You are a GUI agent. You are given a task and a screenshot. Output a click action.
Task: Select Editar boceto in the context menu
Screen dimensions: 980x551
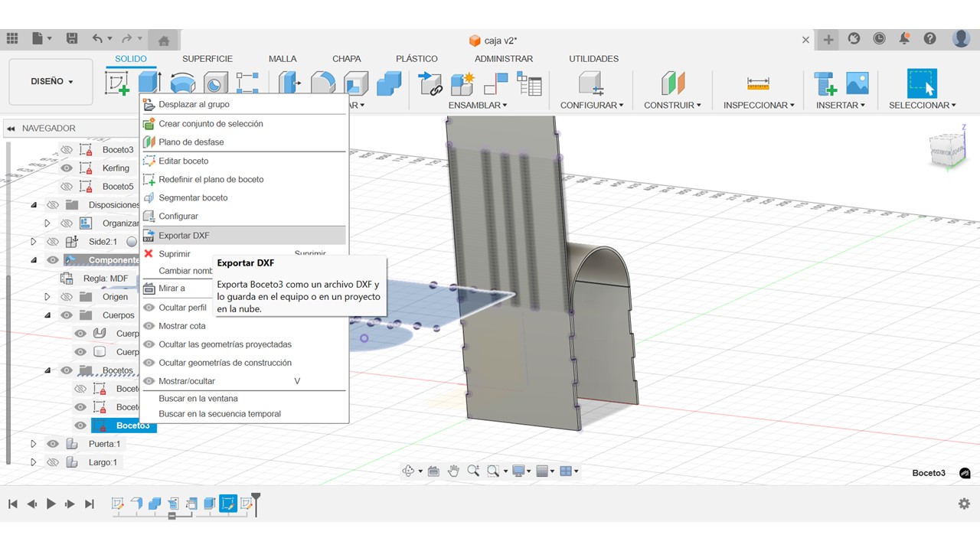(x=183, y=161)
